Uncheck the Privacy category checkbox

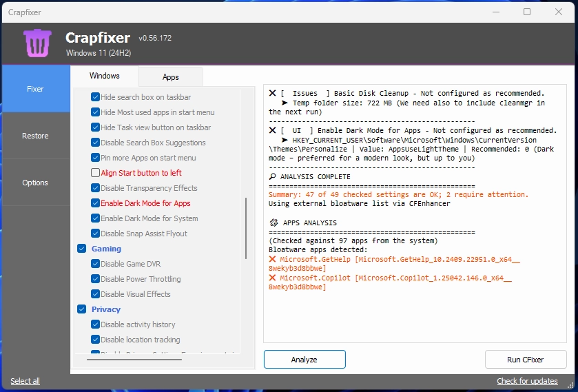(81, 309)
